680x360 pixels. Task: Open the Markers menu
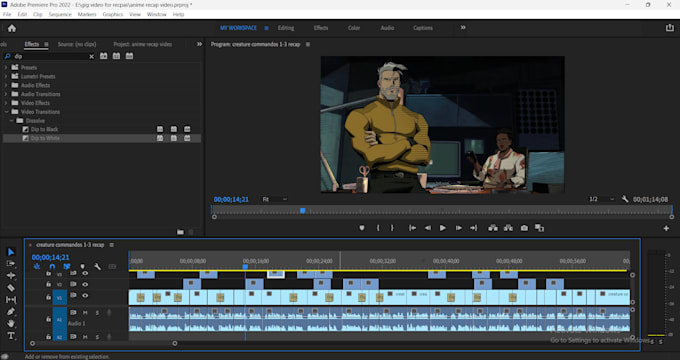(87, 14)
